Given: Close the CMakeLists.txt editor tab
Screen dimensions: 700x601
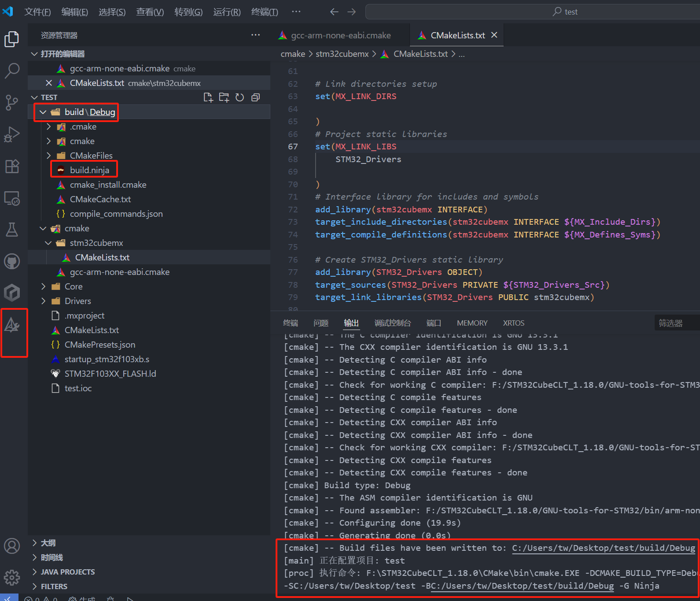Looking at the screenshot, I should coord(494,35).
